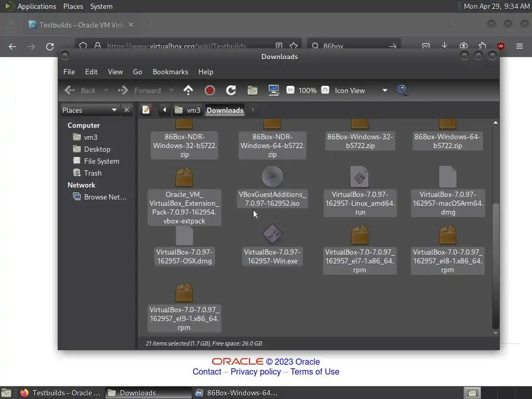Select the VirtualBox macOSArm64.dmg file icon

[447, 177]
